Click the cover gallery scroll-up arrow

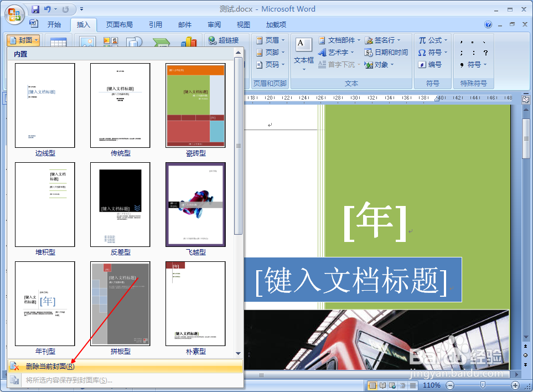click(x=239, y=53)
